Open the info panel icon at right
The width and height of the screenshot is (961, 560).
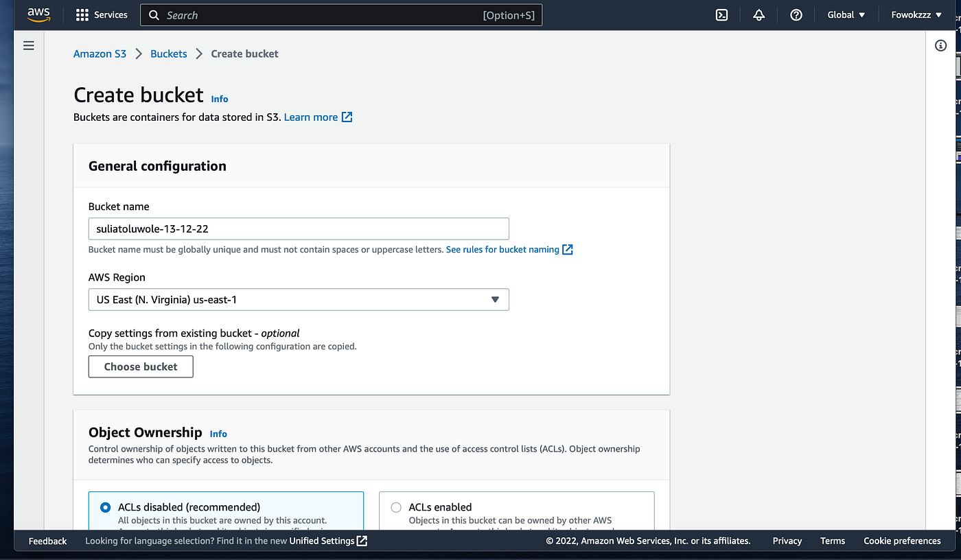click(941, 46)
